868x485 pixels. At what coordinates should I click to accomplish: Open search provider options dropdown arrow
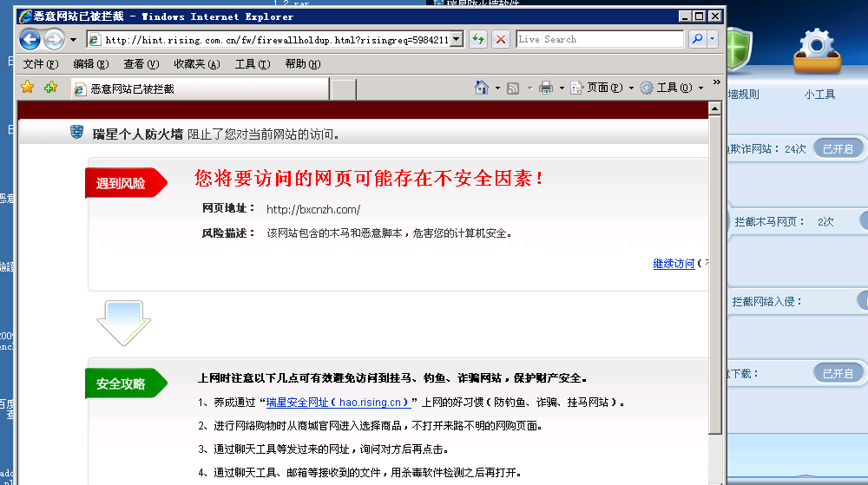[713, 39]
